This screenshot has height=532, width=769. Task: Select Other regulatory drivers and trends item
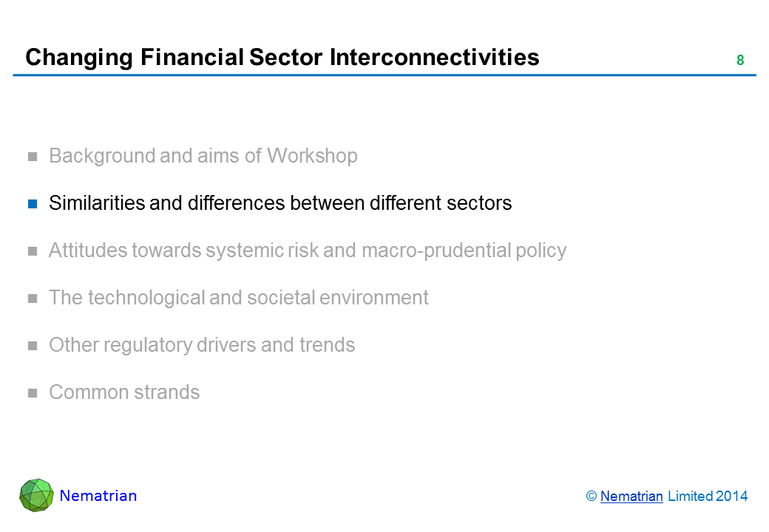(201, 345)
